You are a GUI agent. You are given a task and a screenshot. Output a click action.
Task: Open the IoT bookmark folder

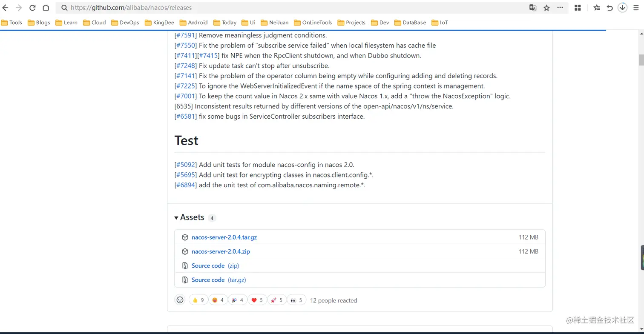[x=440, y=23]
